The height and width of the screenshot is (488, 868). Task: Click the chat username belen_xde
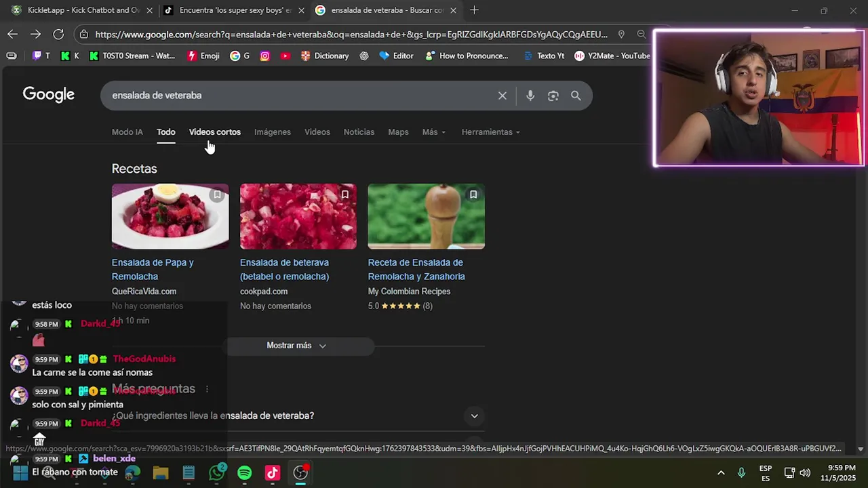click(x=114, y=458)
